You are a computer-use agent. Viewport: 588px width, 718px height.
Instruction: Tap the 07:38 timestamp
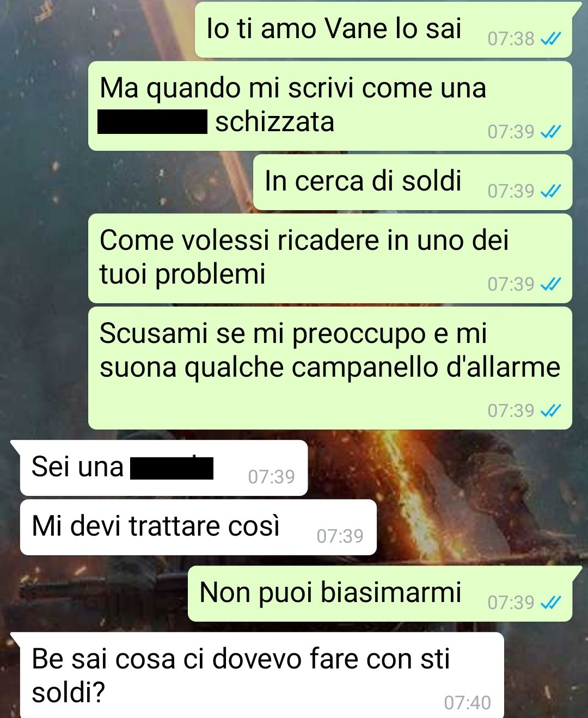[x=511, y=39]
